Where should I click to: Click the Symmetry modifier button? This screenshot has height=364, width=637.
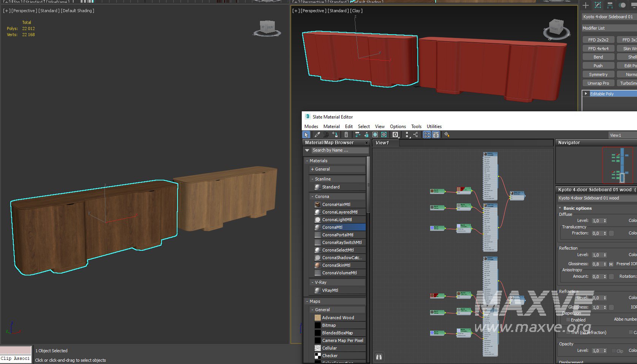598,74
